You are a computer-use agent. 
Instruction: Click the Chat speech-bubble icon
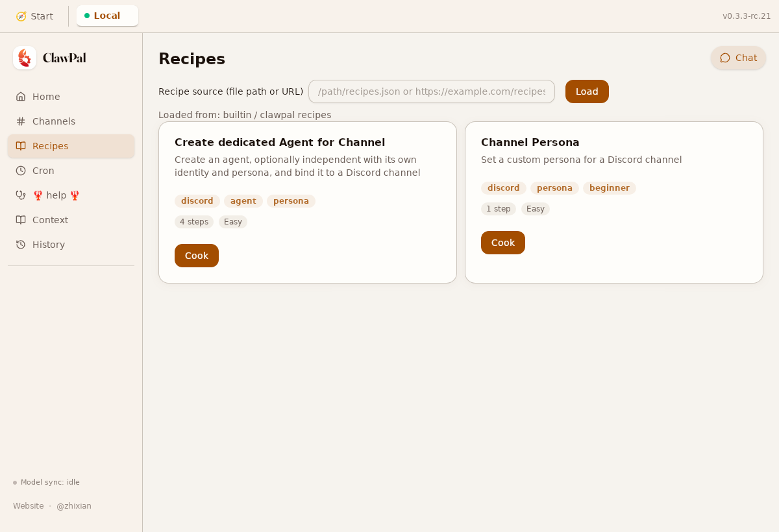(x=725, y=58)
